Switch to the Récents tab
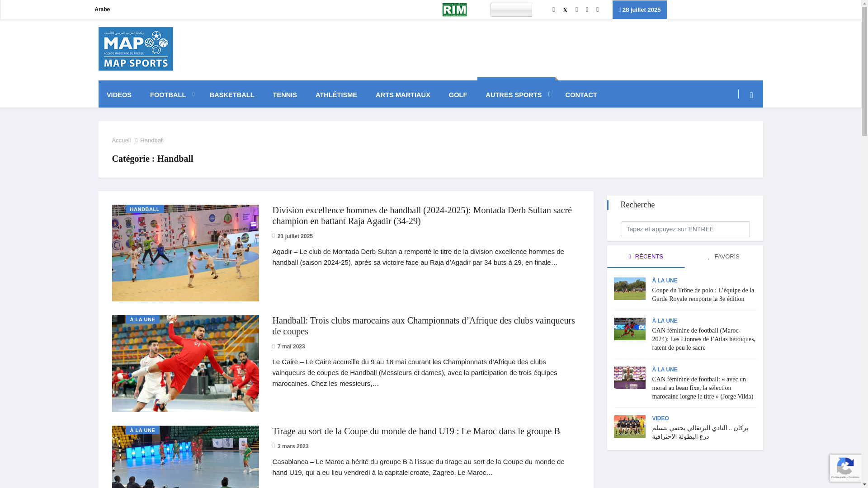The image size is (868, 488). click(x=646, y=257)
